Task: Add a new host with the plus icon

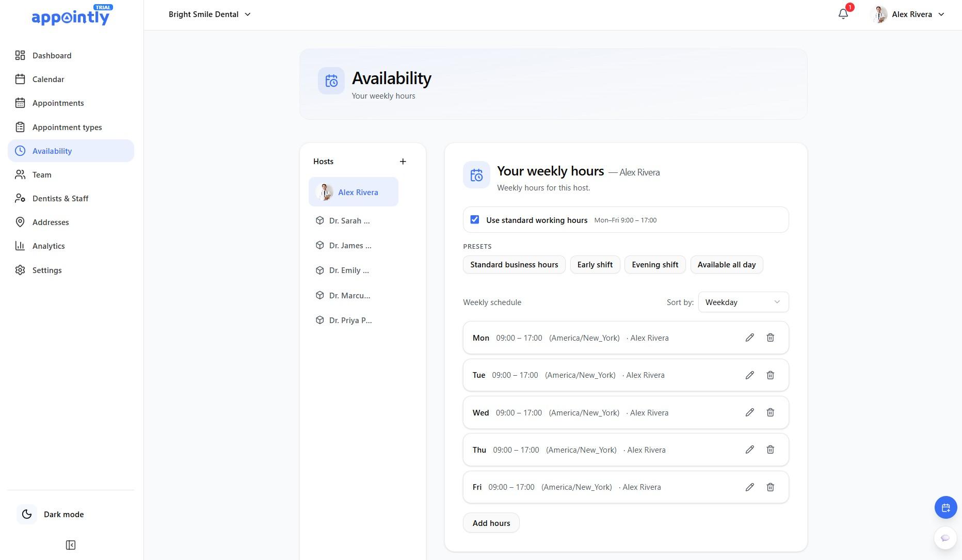Action: point(403,161)
